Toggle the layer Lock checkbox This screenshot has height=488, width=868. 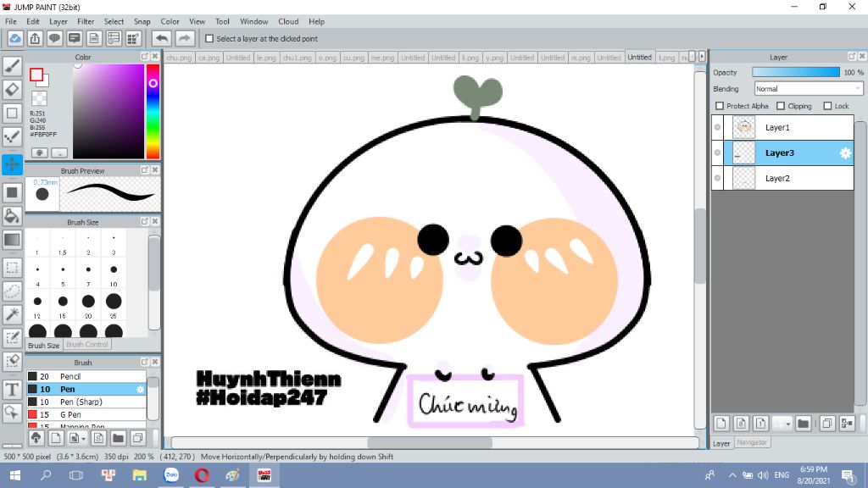(827, 106)
